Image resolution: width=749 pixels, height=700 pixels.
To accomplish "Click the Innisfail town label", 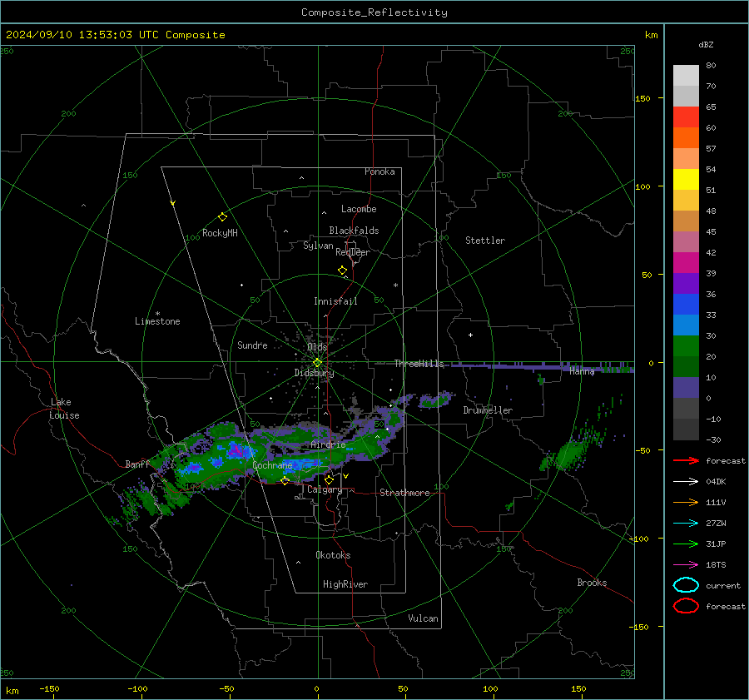I will (335, 301).
